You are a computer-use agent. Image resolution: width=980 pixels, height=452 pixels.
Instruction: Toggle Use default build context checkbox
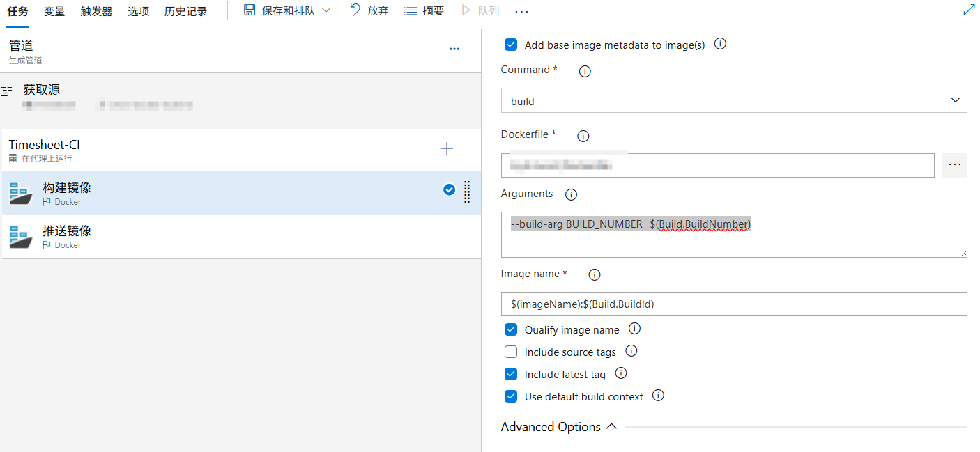(x=511, y=396)
